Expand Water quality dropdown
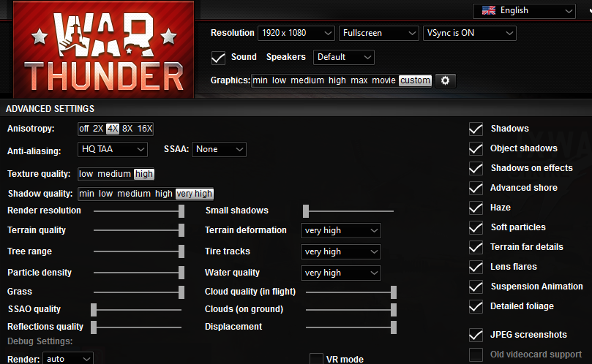The height and width of the screenshot is (364, 592). tap(340, 273)
